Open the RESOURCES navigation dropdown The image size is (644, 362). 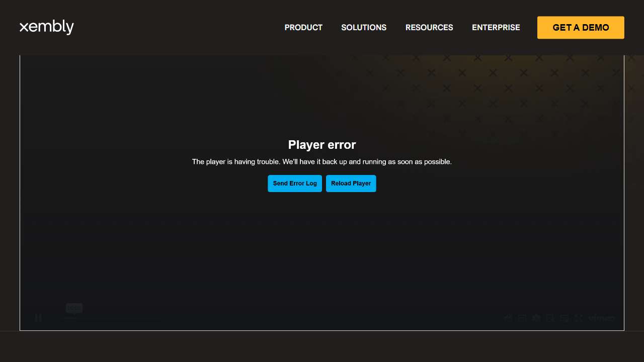429,28
